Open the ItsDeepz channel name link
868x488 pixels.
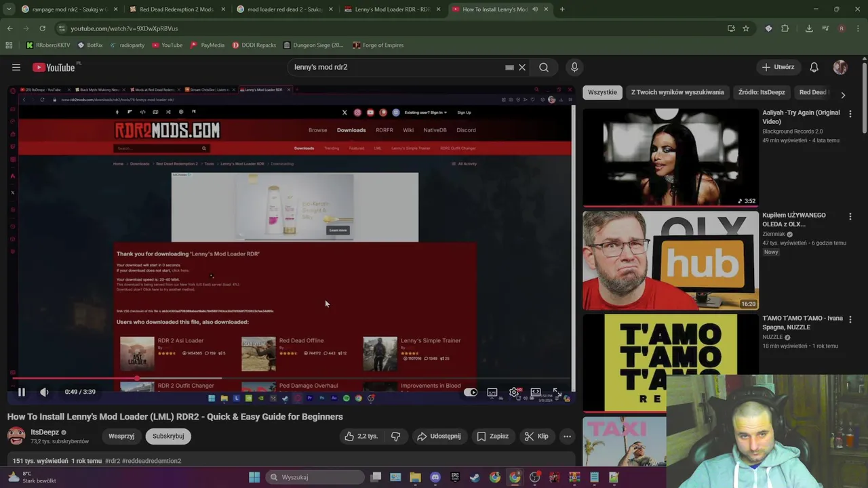click(x=45, y=432)
